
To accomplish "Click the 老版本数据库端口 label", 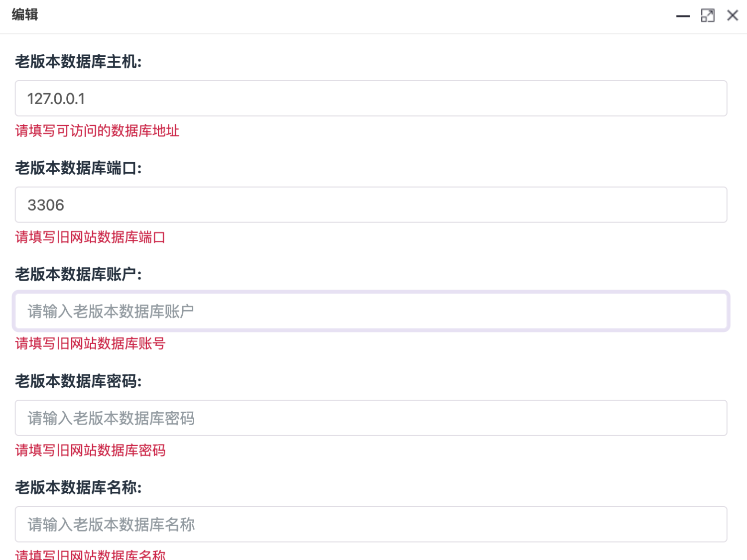I will click(x=78, y=168).
